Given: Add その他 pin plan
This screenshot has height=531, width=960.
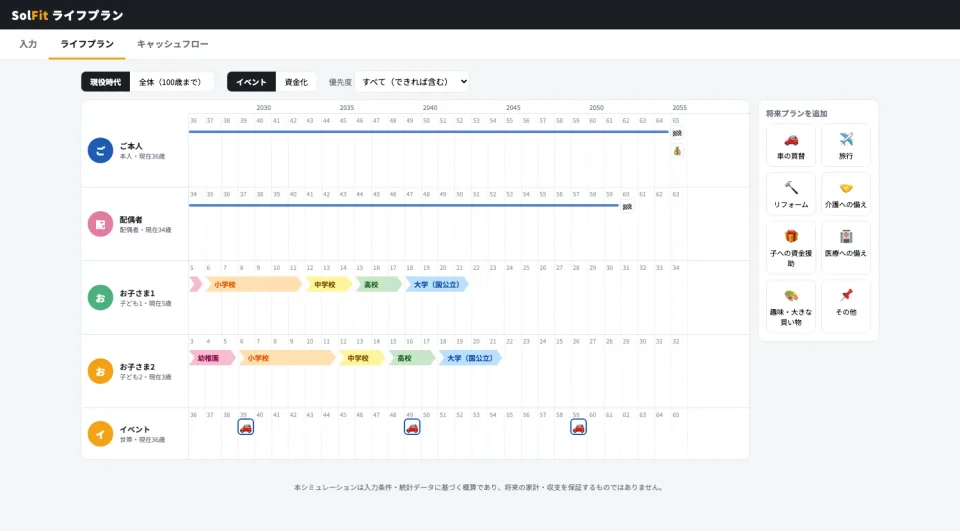Looking at the screenshot, I should point(846,306).
